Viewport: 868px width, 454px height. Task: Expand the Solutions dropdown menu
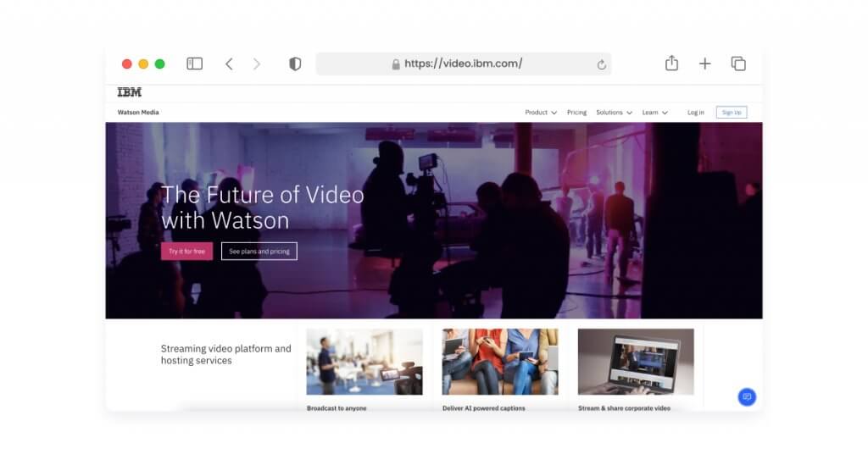coord(614,113)
